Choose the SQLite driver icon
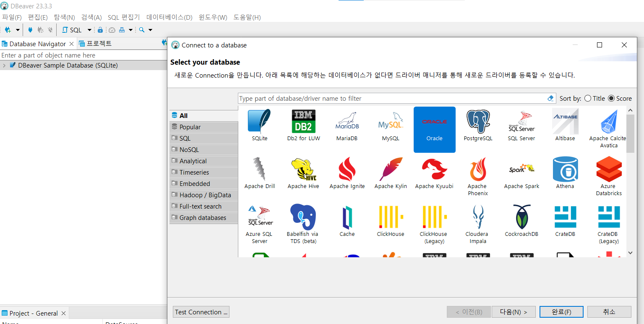This screenshot has height=324, width=644. [x=260, y=125]
